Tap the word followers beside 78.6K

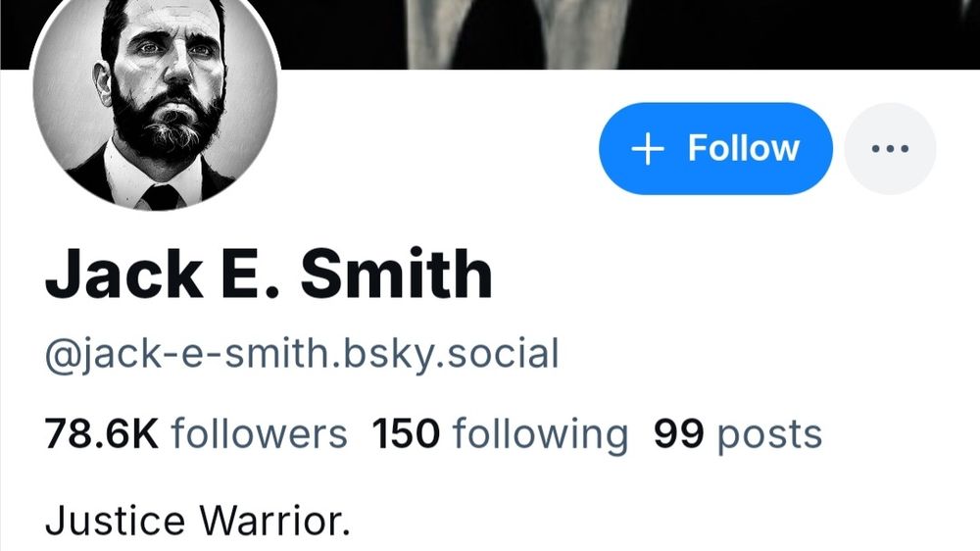[260, 433]
